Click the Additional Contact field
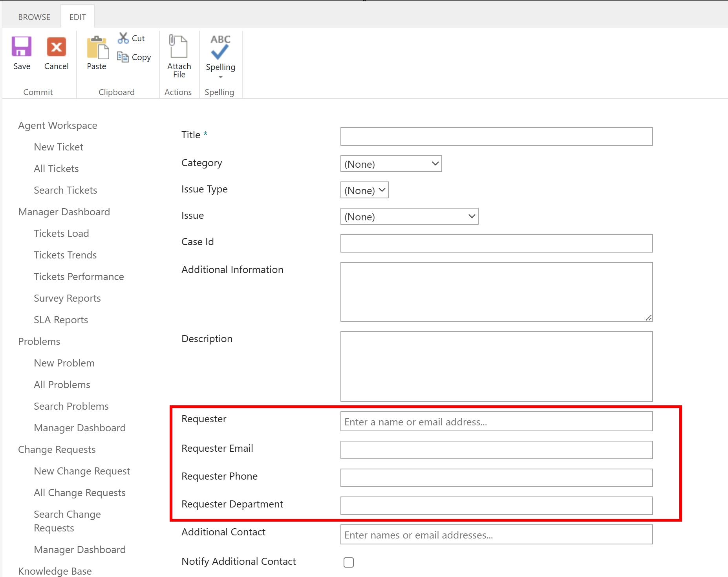Viewport: 728px width, 577px height. click(496, 535)
